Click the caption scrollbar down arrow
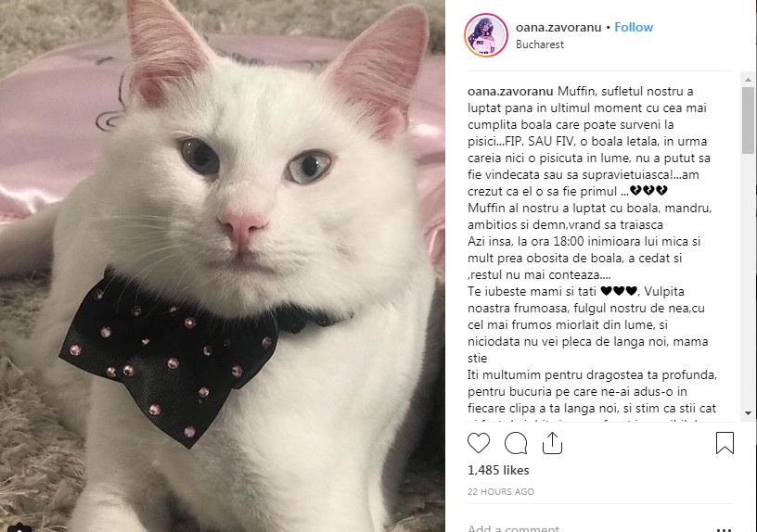This screenshot has height=532, width=757. point(748,413)
